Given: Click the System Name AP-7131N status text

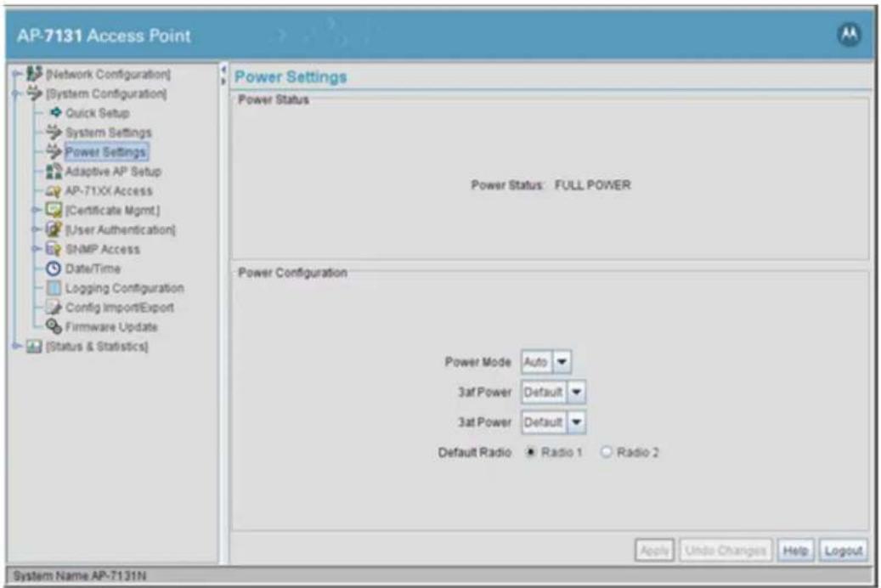Looking at the screenshot, I should point(79,575).
